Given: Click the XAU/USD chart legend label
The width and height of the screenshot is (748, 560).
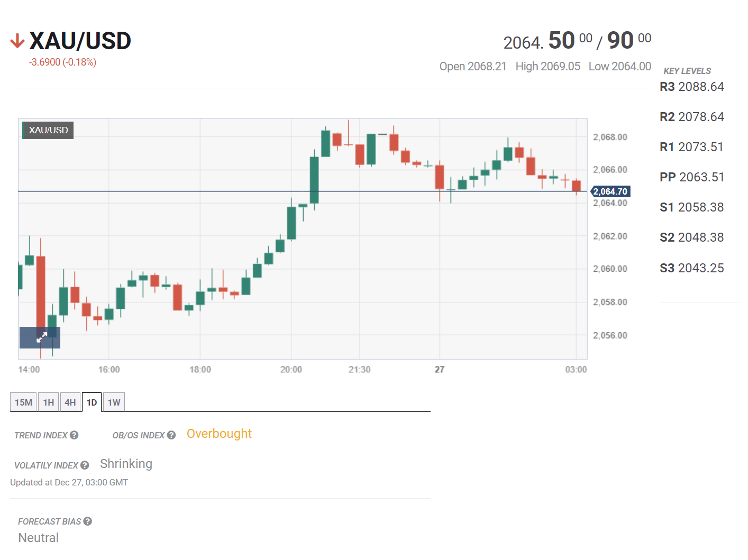Looking at the screenshot, I should [x=48, y=130].
